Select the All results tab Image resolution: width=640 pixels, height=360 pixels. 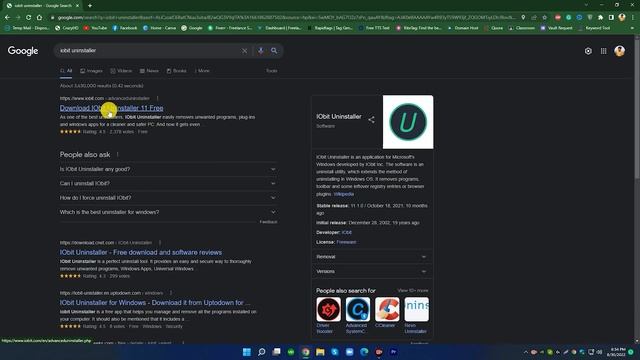[x=66, y=71]
